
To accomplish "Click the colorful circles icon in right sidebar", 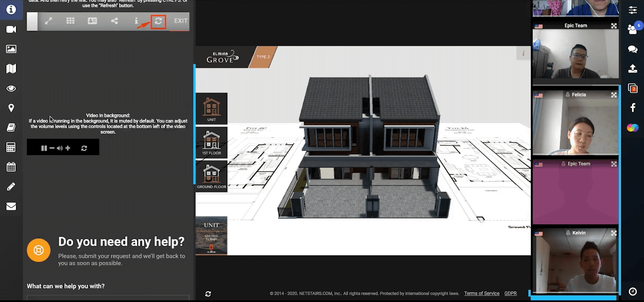I will [x=633, y=128].
